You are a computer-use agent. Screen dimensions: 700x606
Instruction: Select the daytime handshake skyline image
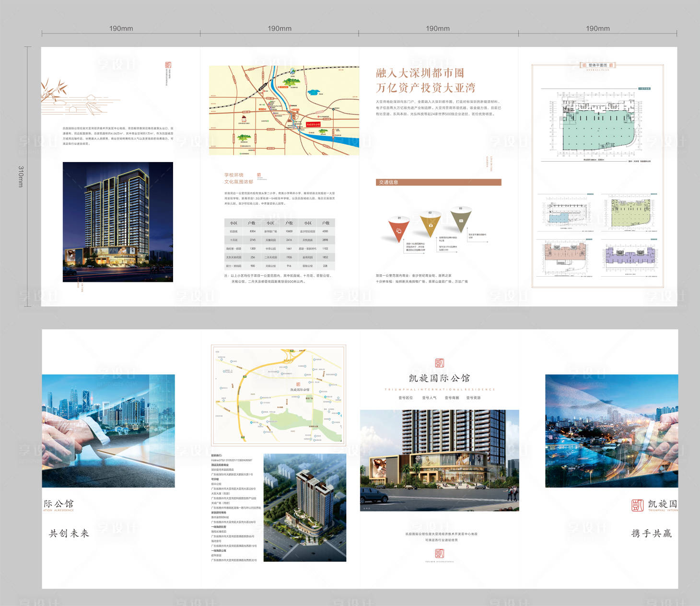[x=108, y=431]
